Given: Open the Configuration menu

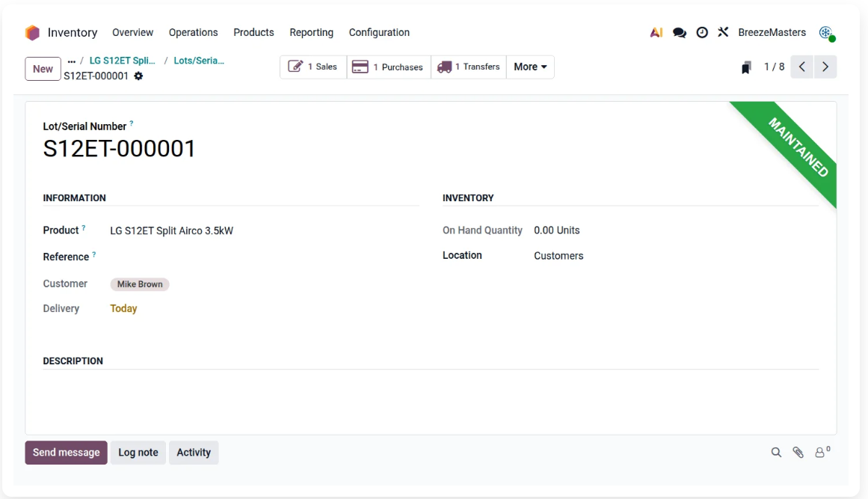Looking at the screenshot, I should pyautogui.click(x=379, y=33).
